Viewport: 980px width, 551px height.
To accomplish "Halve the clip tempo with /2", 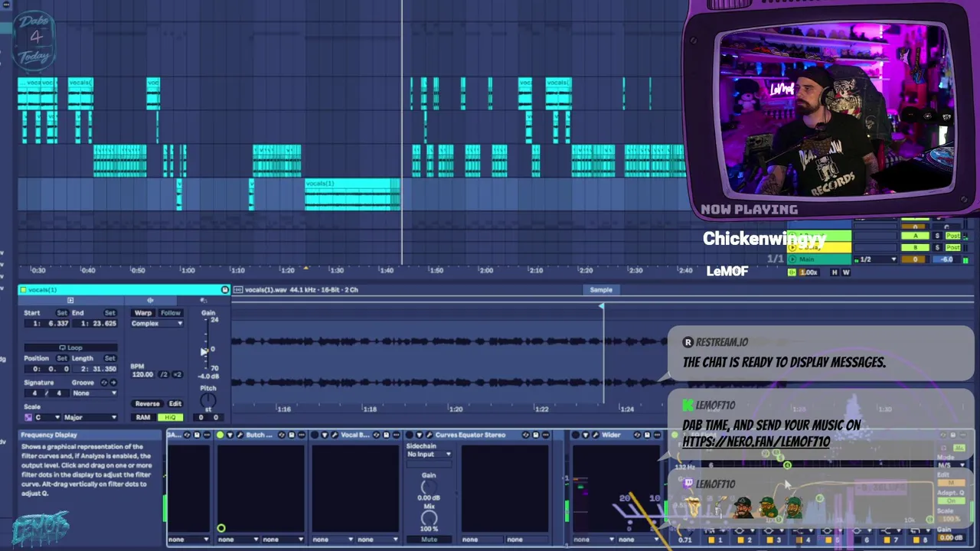I will coord(164,375).
